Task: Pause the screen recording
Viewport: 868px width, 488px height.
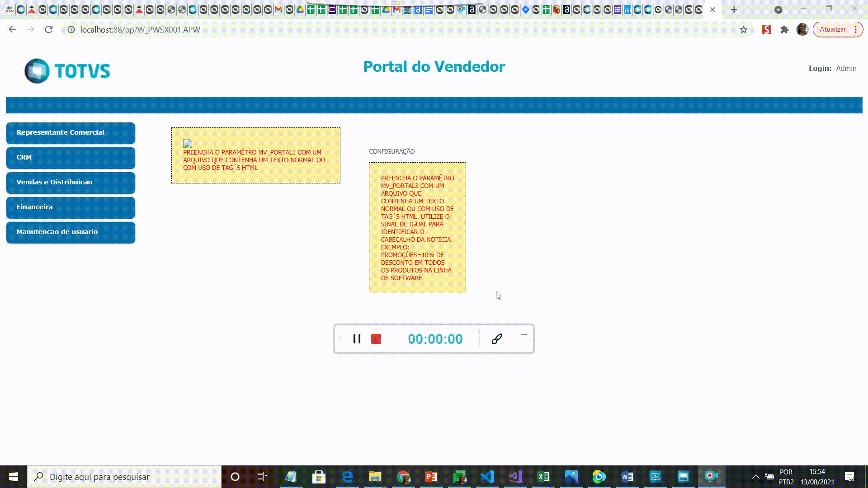Action: point(357,339)
